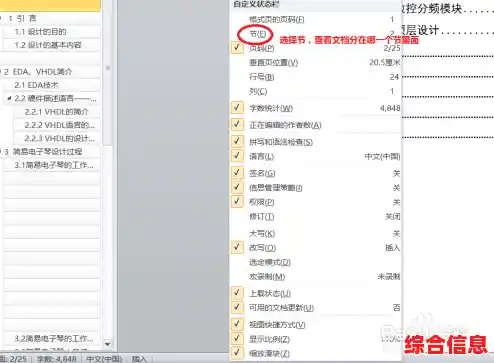
Task: Open heading 1.2 设计的基本内容
Action: point(48,45)
